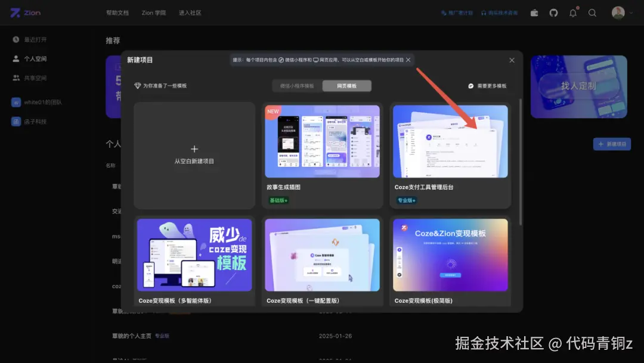Viewport: 644px width, 363px height.
Task: Click the template list scrollbar
Action: [x=521, y=162]
